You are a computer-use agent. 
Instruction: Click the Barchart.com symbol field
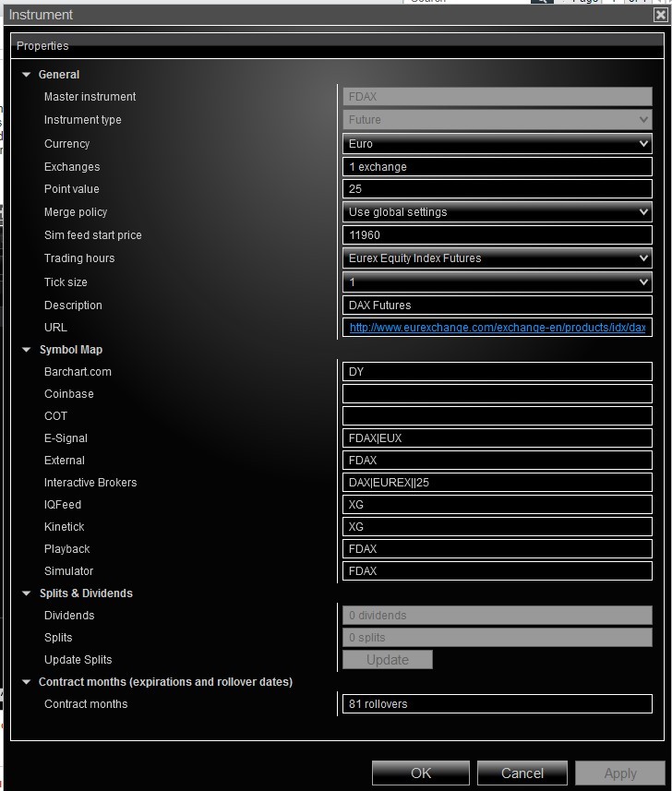coord(497,372)
